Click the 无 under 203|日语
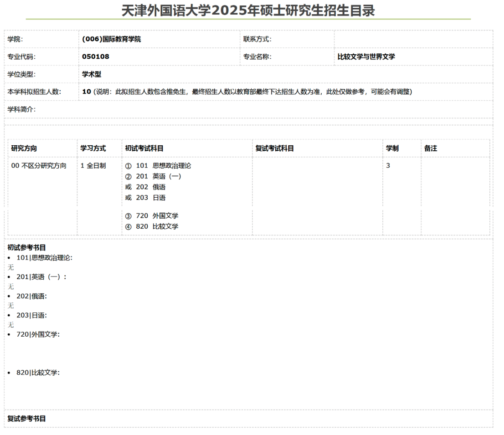The width and height of the screenshot is (504, 435). (10, 325)
